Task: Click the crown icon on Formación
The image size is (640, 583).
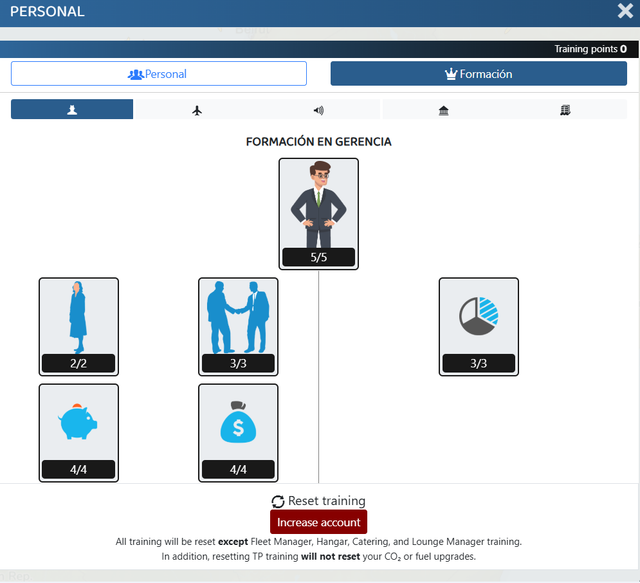Action: click(451, 74)
